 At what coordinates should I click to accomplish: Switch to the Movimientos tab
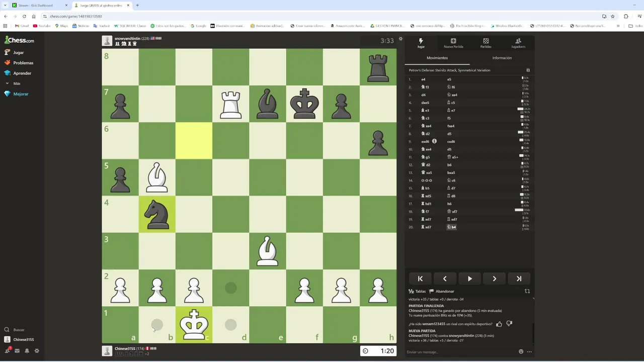[x=437, y=58]
